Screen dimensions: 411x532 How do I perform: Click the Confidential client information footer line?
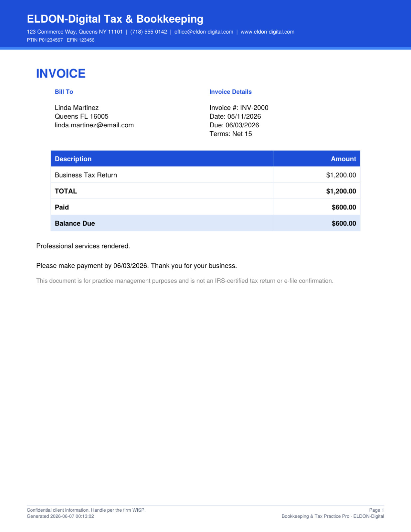pos(86,510)
